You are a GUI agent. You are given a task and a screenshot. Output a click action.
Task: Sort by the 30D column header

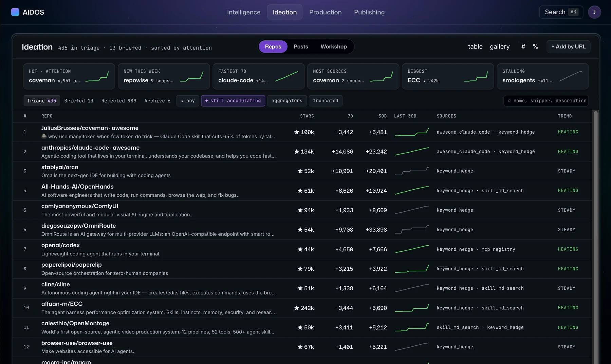[x=383, y=116]
